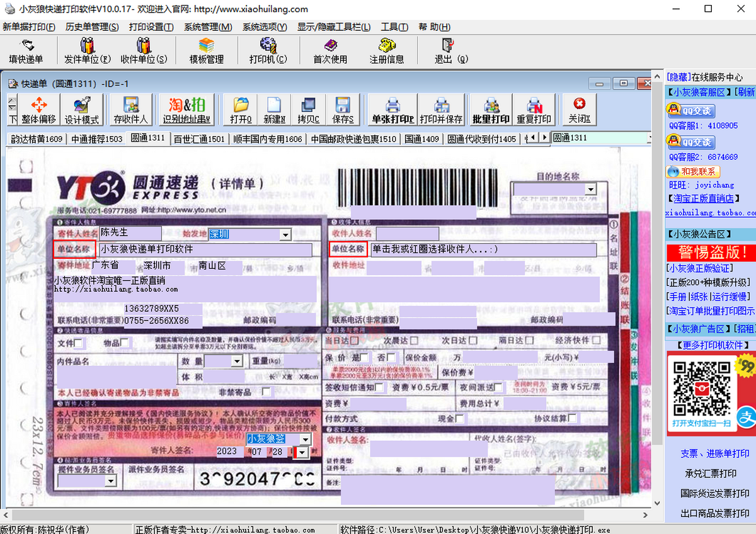Start 批量打印 batch printing
The width and height of the screenshot is (756, 534).
coord(491,110)
